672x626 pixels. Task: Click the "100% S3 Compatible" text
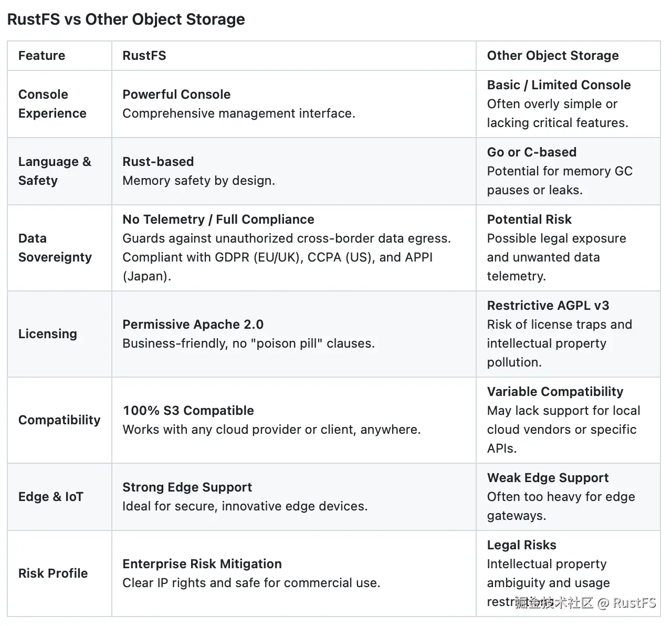(188, 411)
